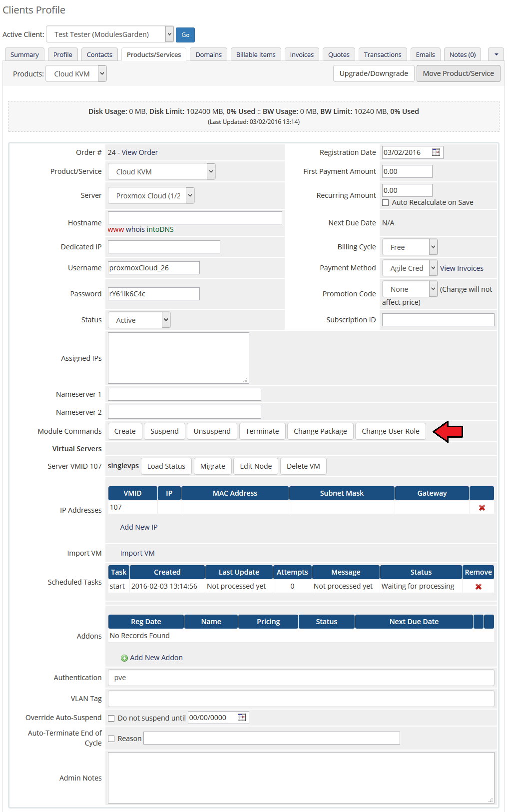The height and width of the screenshot is (812, 508).
Task: Open the Profile tab
Action: click(x=63, y=54)
